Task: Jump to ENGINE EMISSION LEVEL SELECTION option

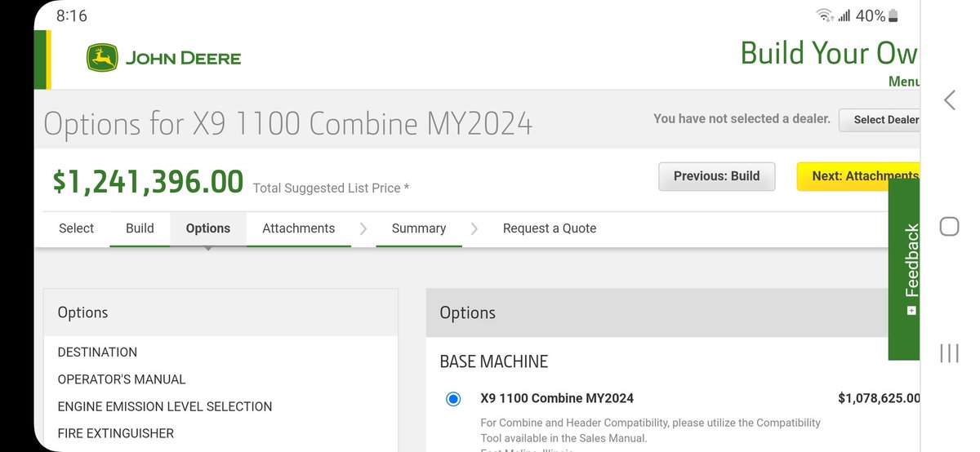Action: coord(165,406)
